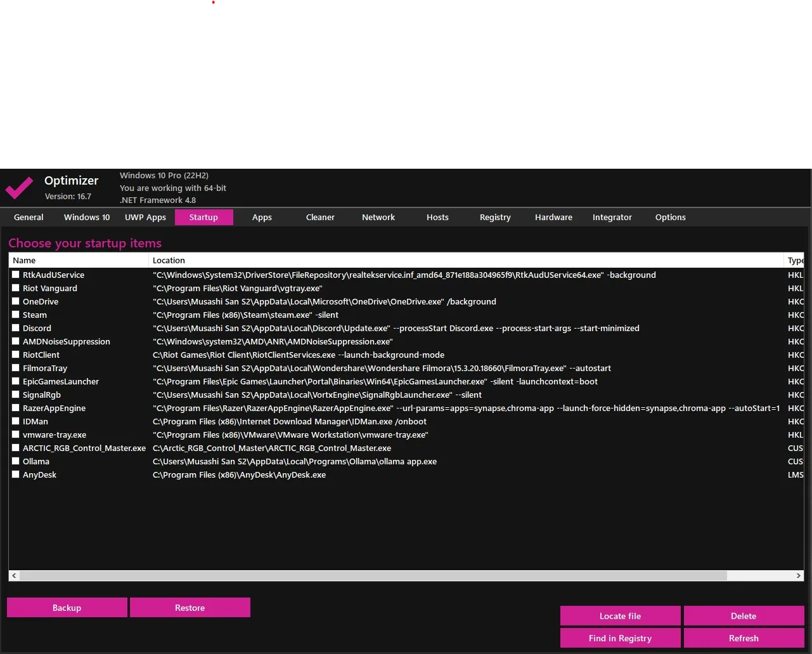This screenshot has height=654, width=812.
Task: Open the General tab
Action: tap(29, 217)
